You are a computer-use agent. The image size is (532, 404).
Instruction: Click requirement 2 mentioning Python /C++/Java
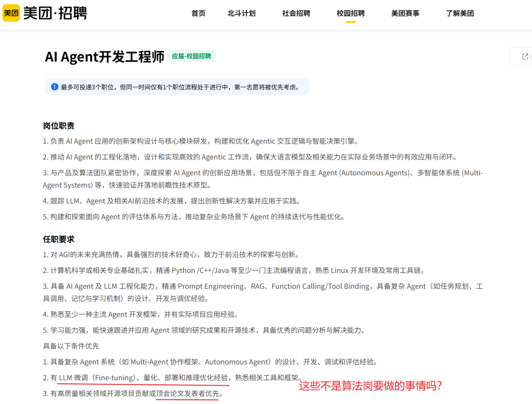click(x=234, y=271)
